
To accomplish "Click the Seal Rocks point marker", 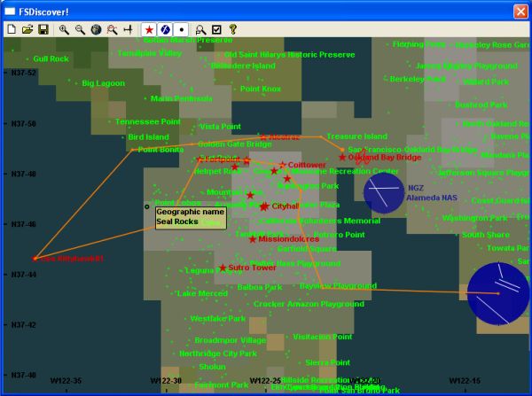I will pyautogui.click(x=147, y=206).
